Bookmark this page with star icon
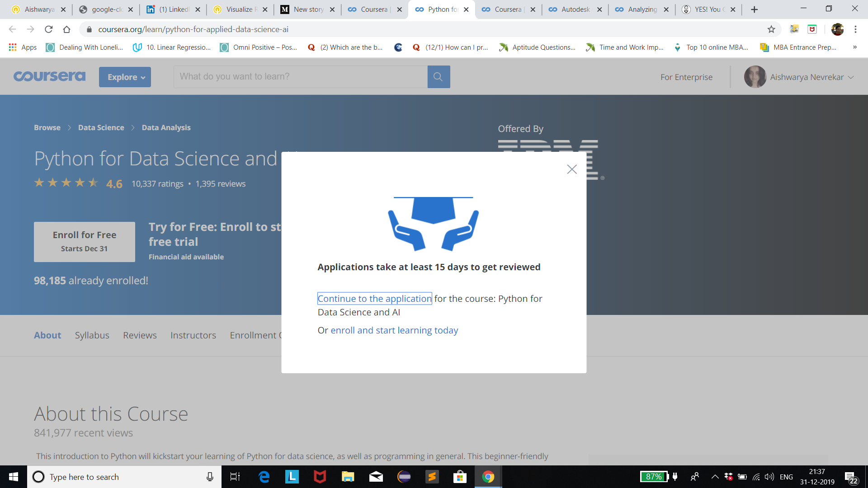The width and height of the screenshot is (868, 488). tap(771, 29)
